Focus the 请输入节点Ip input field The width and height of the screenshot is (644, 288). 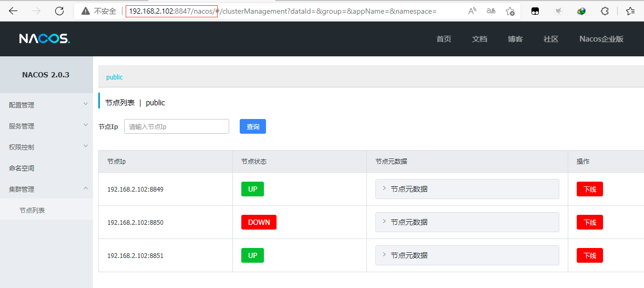click(176, 126)
